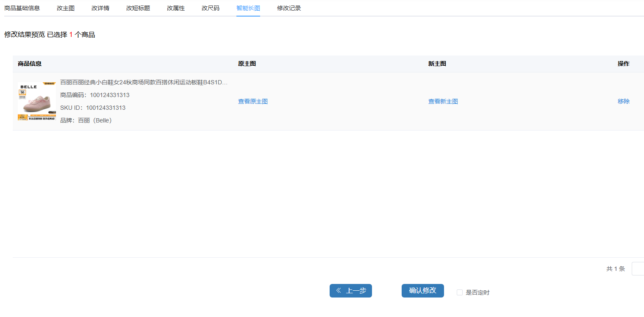Click the pagination box beside 共 1 条
This screenshot has width=644, height=317.
(x=638, y=269)
